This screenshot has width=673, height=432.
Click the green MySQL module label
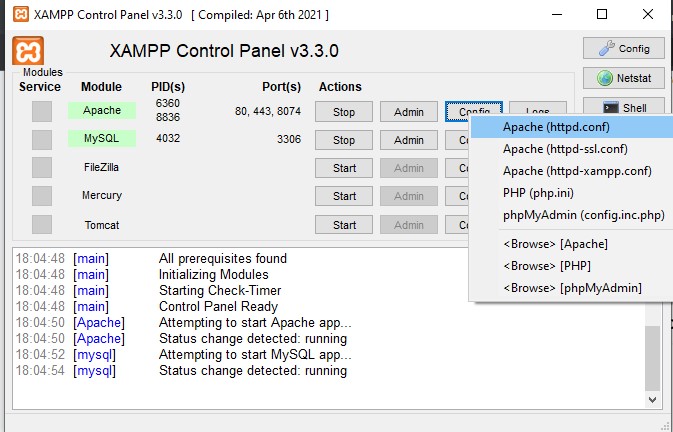tap(102, 138)
